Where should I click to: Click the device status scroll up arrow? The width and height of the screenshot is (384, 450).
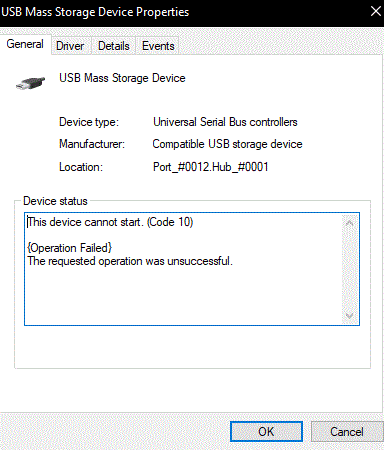[350, 223]
